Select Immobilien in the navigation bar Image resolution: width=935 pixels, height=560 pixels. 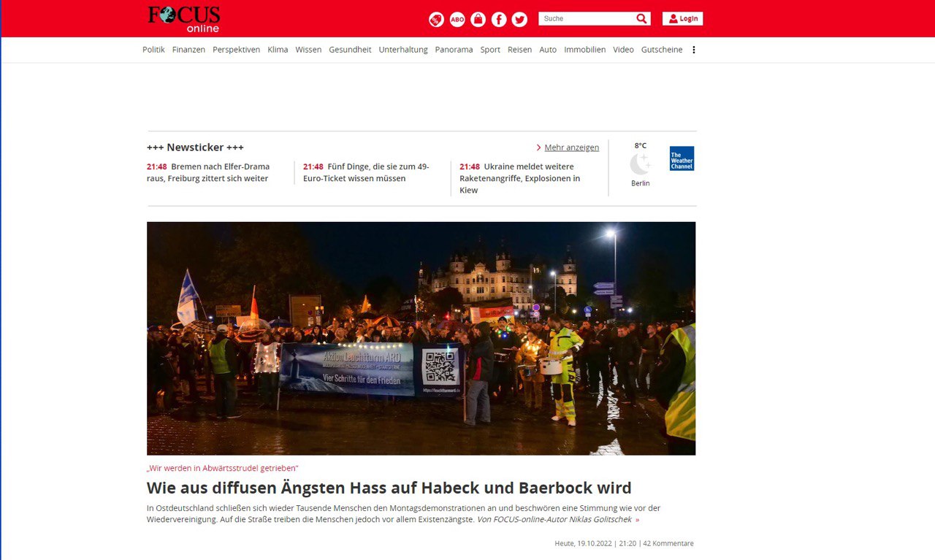point(584,50)
